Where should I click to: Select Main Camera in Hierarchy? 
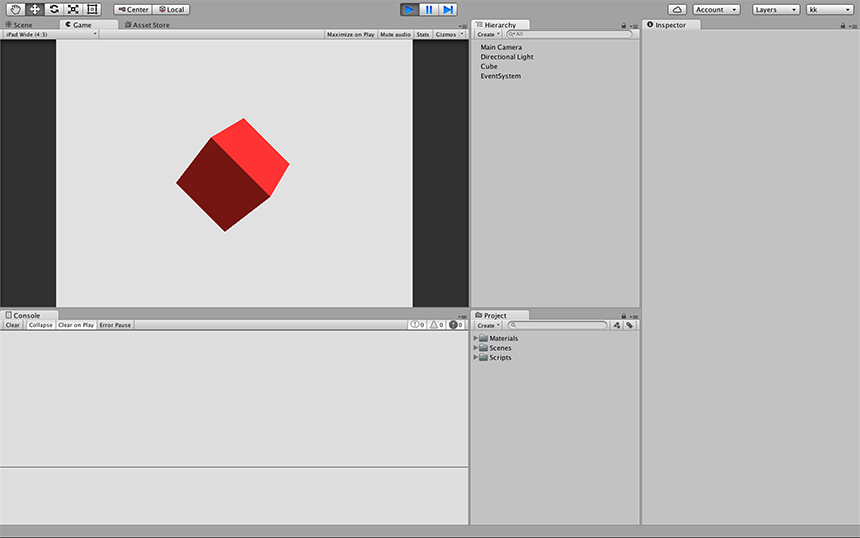tap(501, 47)
